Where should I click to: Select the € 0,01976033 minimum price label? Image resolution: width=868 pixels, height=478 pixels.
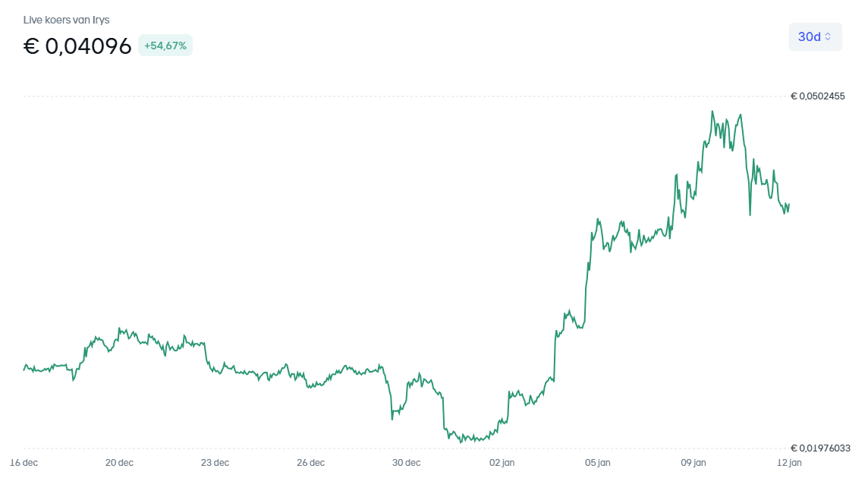[x=820, y=448]
